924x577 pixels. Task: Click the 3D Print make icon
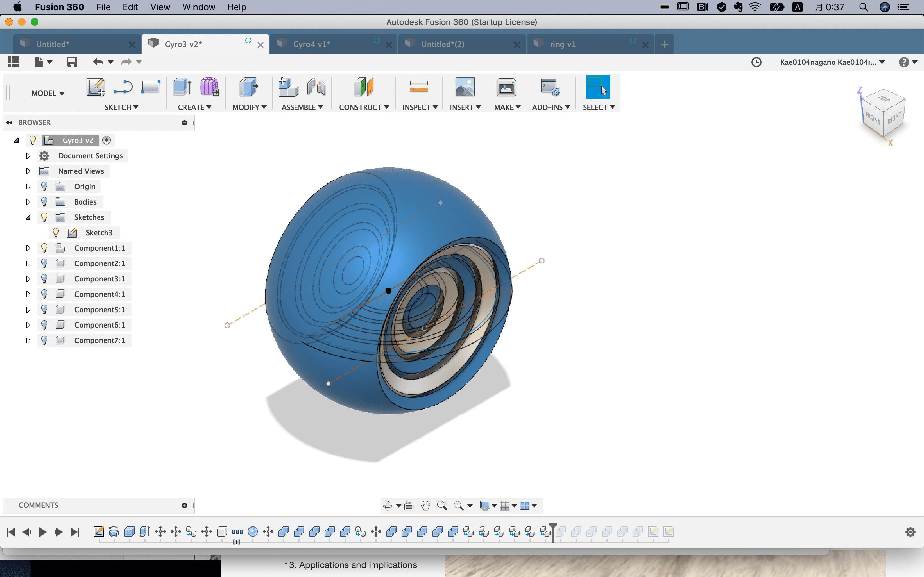click(x=506, y=87)
